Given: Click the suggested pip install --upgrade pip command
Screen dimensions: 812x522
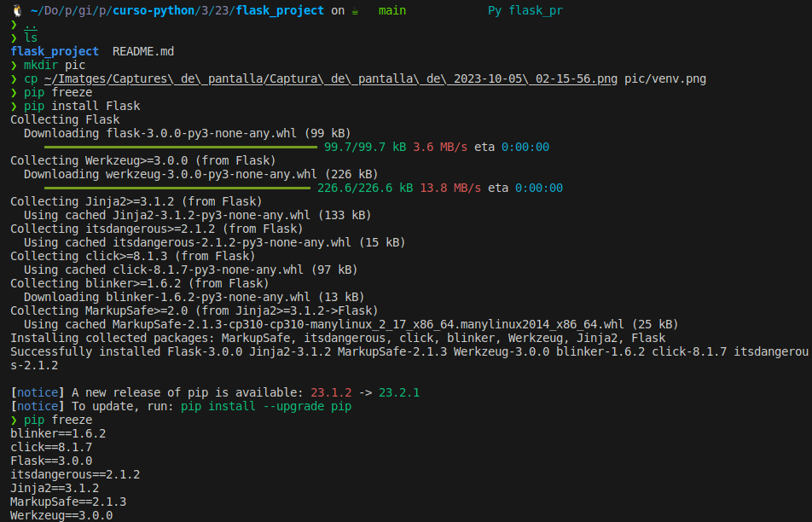Looking at the screenshot, I should (x=266, y=406).
